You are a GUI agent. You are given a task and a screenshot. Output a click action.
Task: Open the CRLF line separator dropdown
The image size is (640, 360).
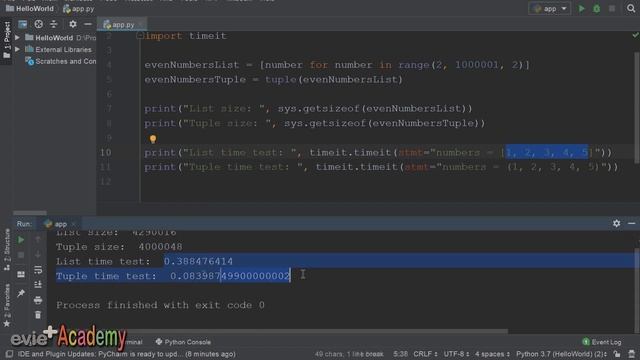[425, 354]
